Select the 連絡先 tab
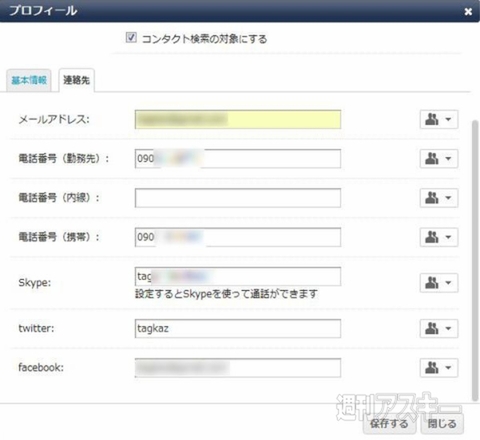480x440 pixels. click(x=76, y=80)
